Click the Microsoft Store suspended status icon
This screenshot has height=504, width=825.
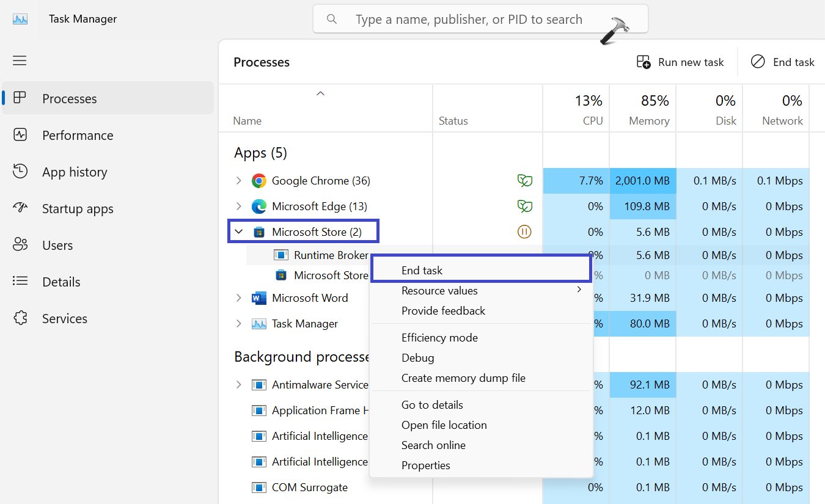(524, 232)
